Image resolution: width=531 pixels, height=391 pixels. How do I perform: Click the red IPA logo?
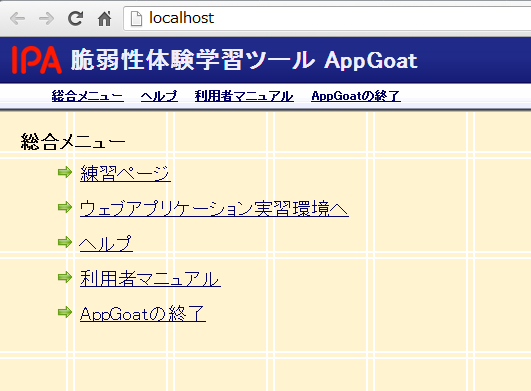pyautogui.click(x=37, y=60)
